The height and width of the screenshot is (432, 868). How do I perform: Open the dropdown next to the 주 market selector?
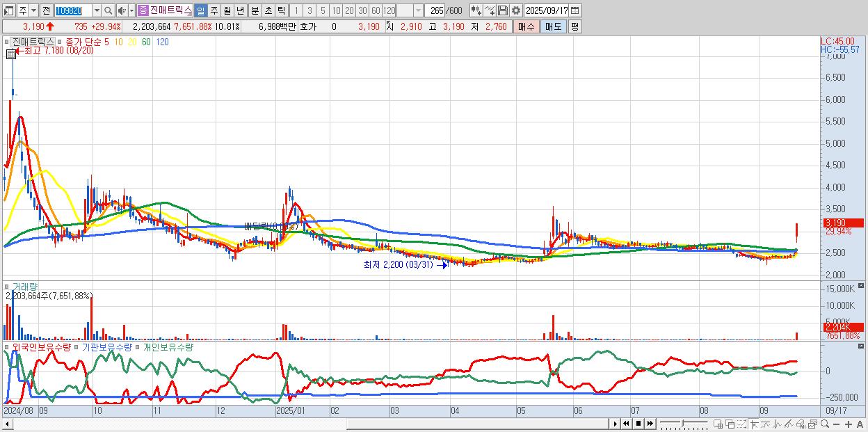(x=34, y=10)
